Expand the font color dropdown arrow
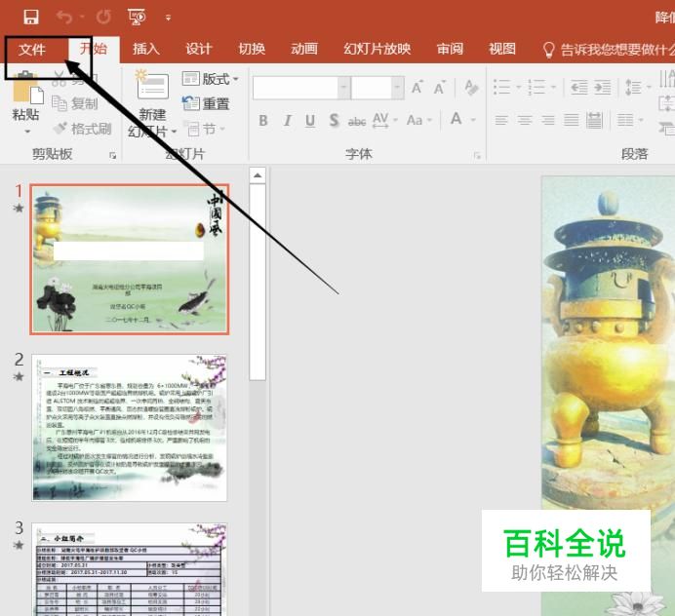 point(473,120)
